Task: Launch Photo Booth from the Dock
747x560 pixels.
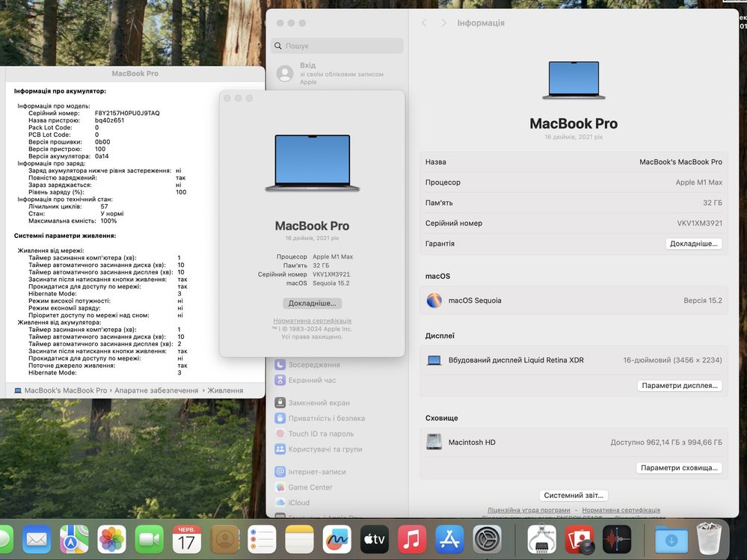Action: click(x=580, y=540)
